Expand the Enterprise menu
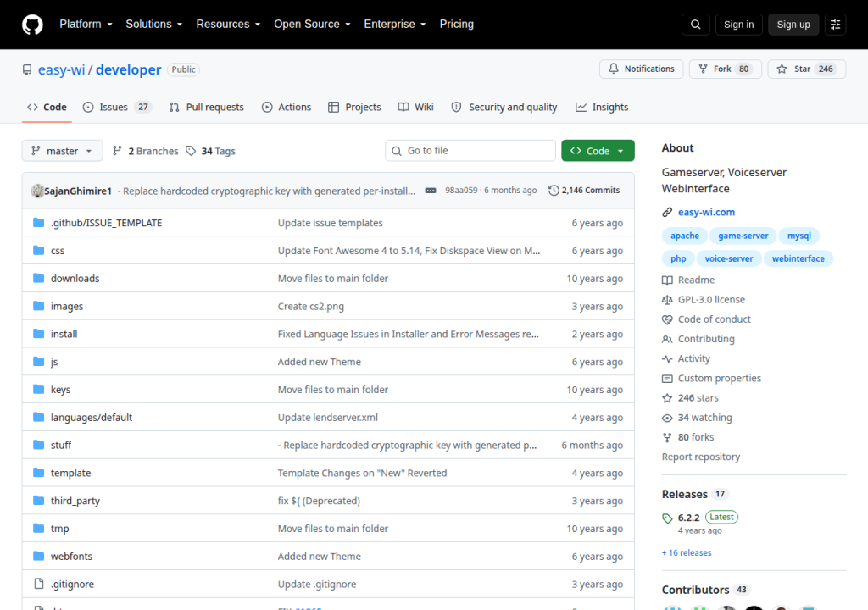 click(x=395, y=25)
